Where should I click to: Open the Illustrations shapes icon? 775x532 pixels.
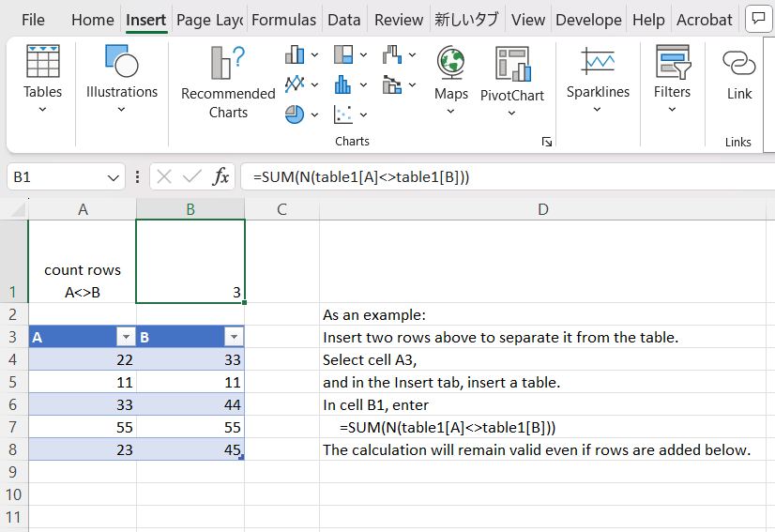122,61
